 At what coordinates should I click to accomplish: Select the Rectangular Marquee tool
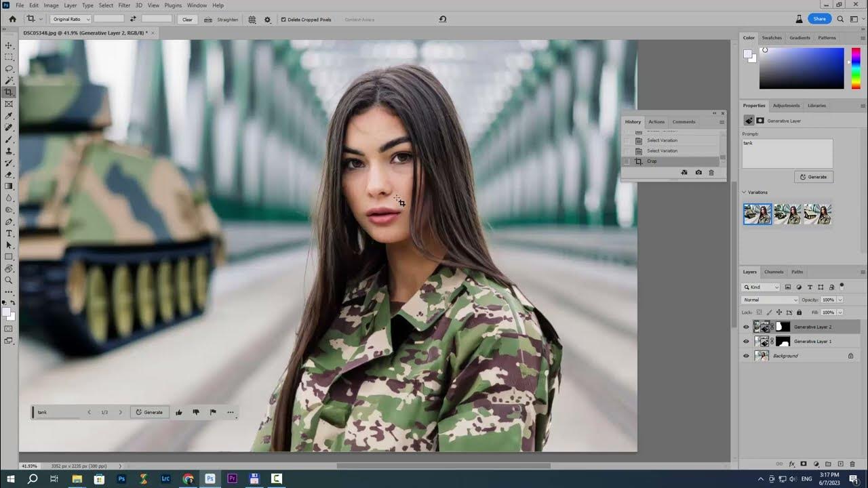pos(9,57)
